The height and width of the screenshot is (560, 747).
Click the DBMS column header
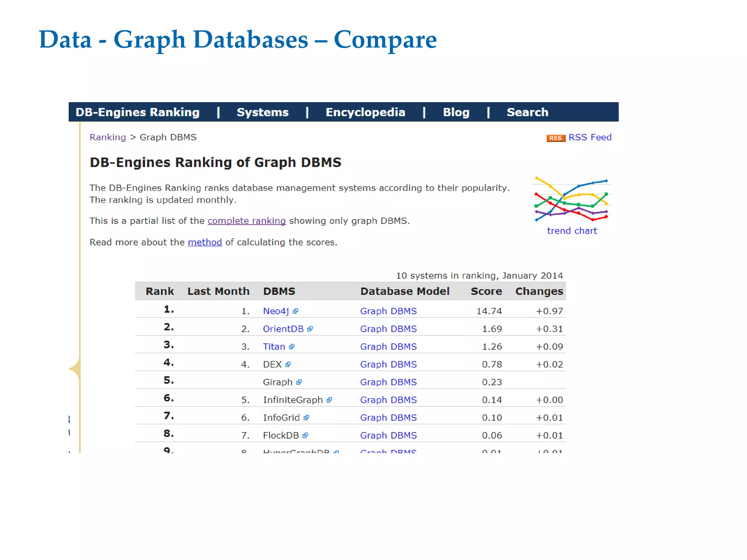click(x=279, y=291)
